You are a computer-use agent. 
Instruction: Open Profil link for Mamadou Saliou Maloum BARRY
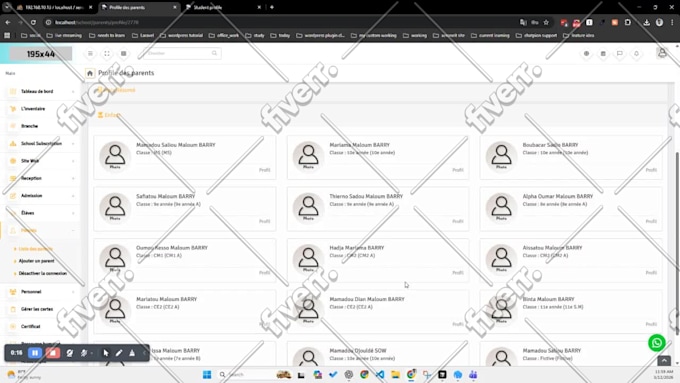[x=265, y=170]
